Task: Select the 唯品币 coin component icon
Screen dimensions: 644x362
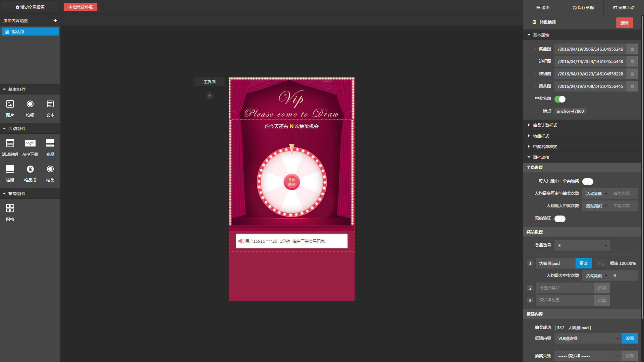Action: [x=30, y=169]
